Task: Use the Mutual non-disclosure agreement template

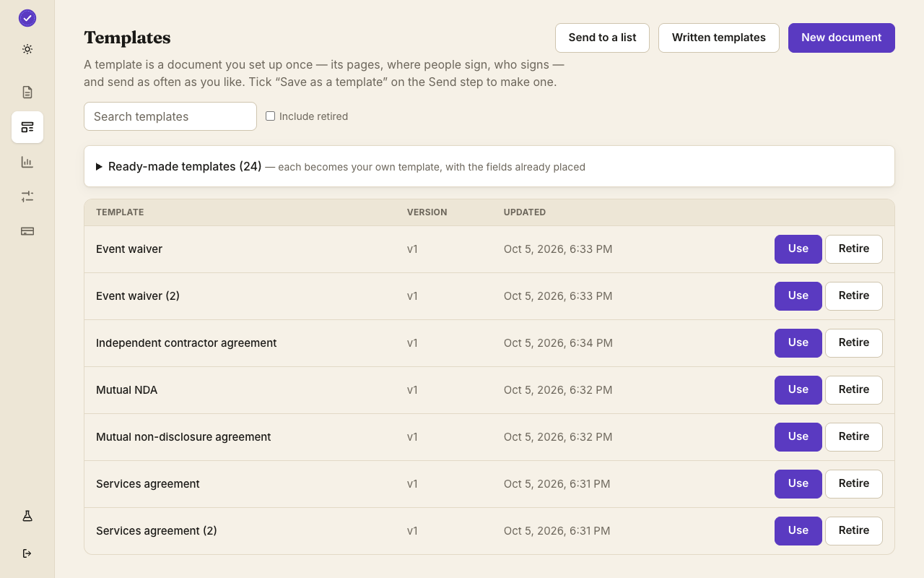Action: 798,437
